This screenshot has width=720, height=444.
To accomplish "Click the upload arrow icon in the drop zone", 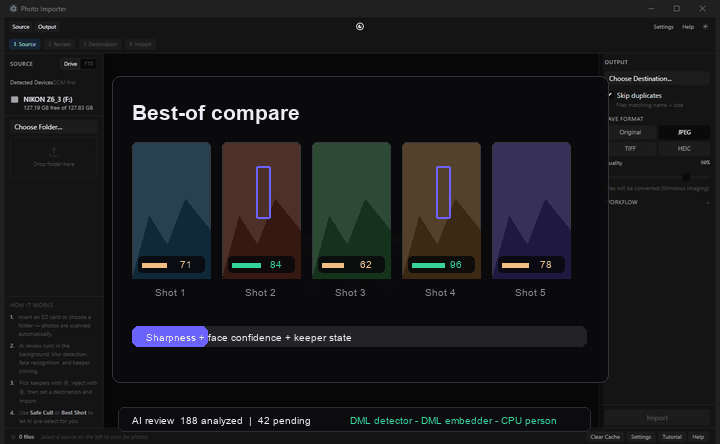I will [54, 152].
